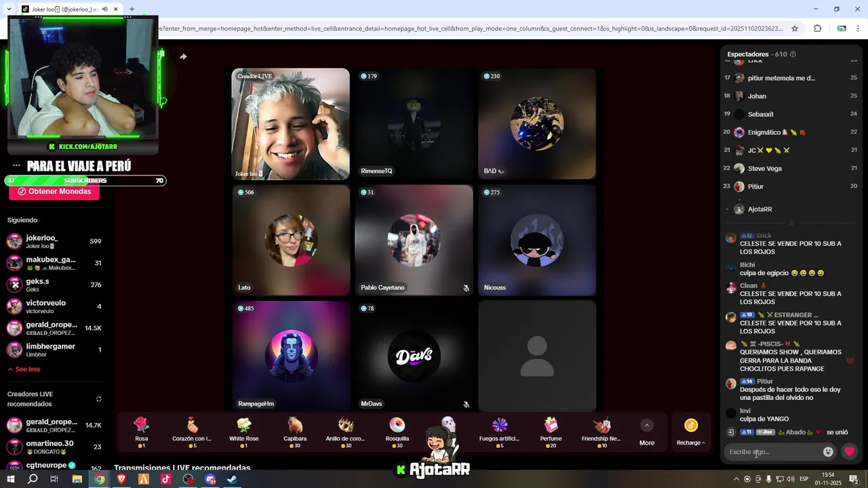Select BAD guest motorcycle tile
The width and height of the screenshot is (868, 488).
tap(537, 124)
